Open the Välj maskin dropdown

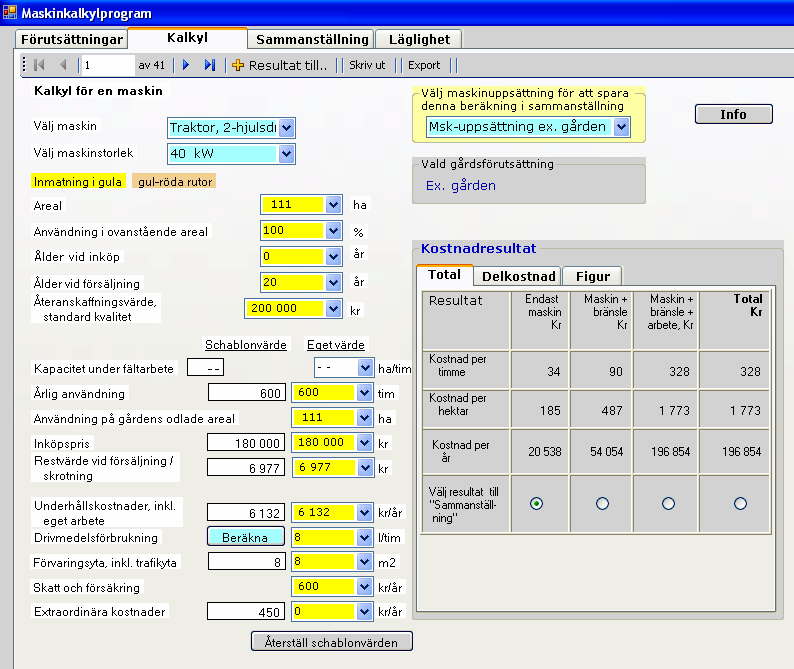pyautogui.click(x=287, y=128)
